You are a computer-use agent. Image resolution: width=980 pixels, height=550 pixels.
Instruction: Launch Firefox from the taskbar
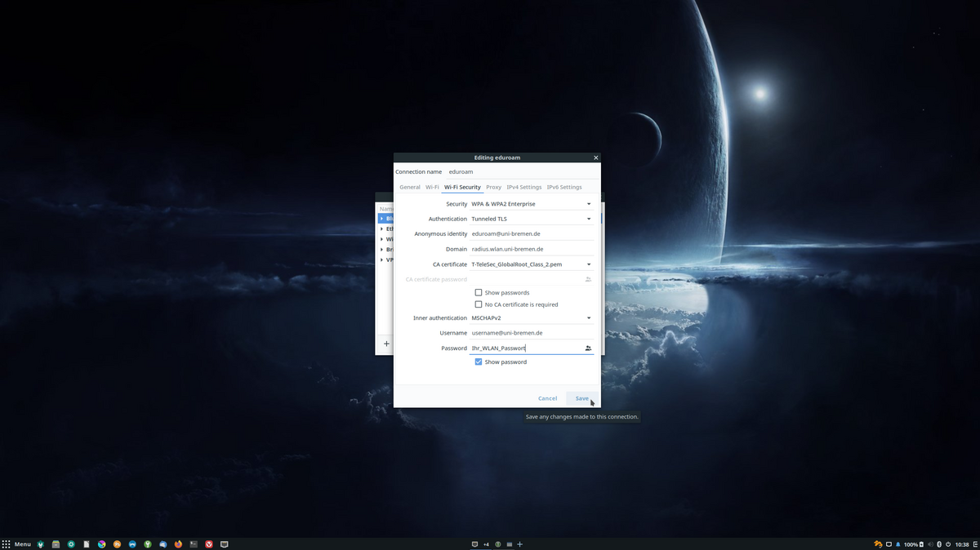click(179, 544)
